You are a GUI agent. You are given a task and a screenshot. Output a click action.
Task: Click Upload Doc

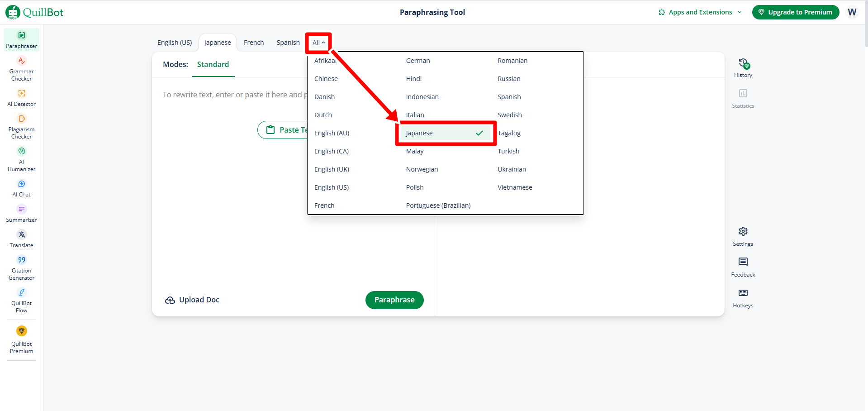click(192, 300)
